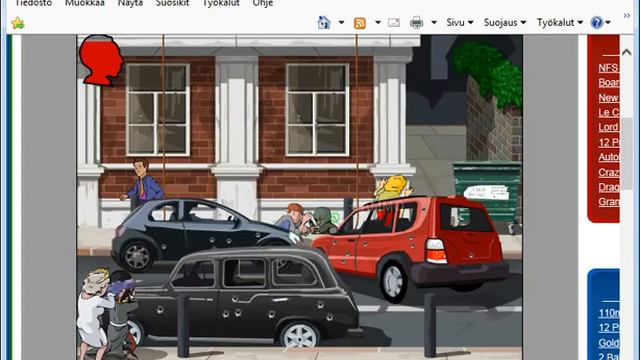The width and height of the screenshot is (640, 360).
Task: Shoot the gunman with the blue bandana
Action: pos(121,314)
